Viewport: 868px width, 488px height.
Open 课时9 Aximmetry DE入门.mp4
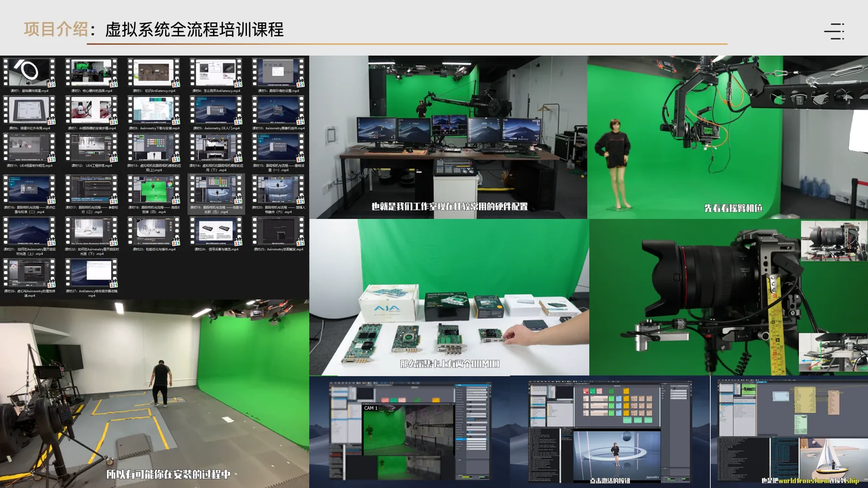[216, 111]
